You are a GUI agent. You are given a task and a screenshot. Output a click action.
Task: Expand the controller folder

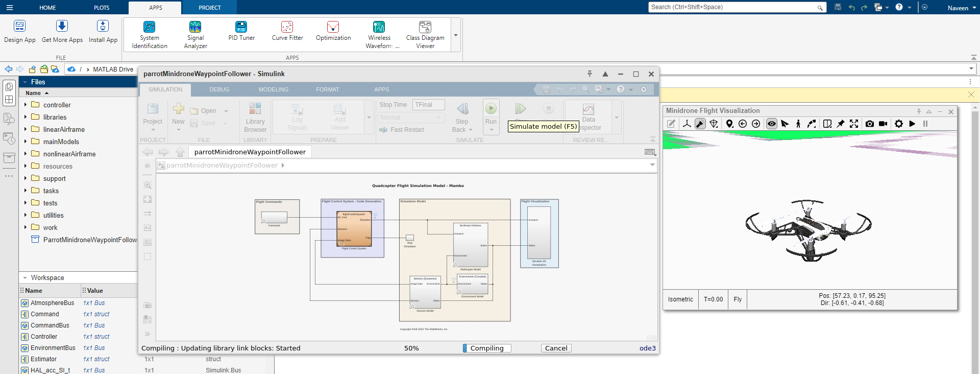(26, 105)
